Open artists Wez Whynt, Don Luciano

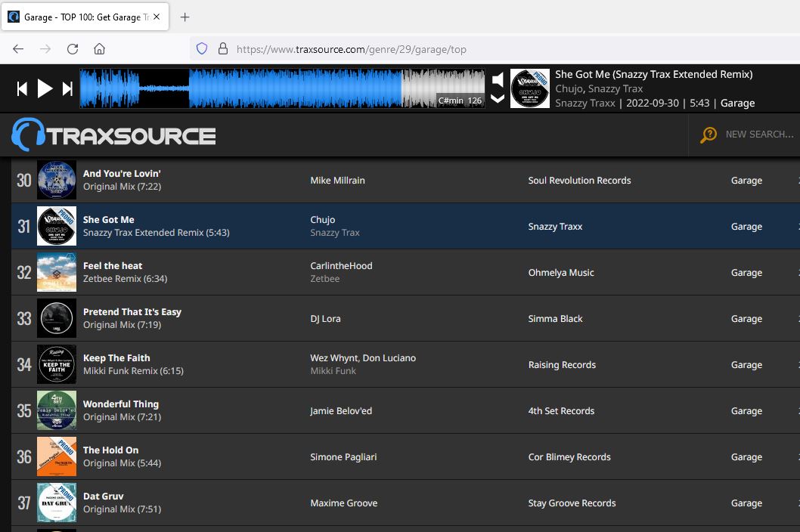click(x=363, y=358)
